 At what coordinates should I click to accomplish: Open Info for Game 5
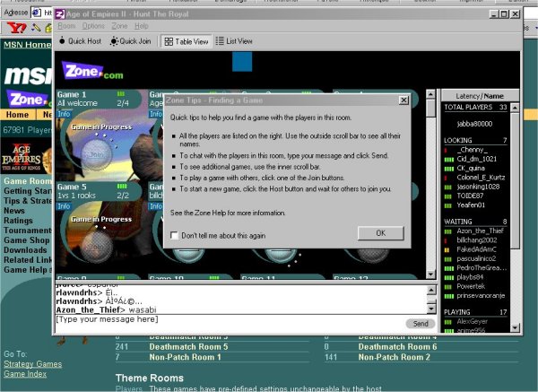[64, 206]
